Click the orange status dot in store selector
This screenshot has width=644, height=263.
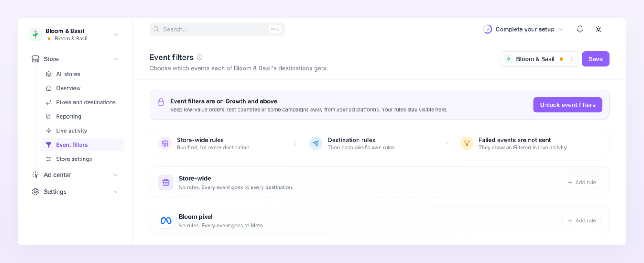561,59
